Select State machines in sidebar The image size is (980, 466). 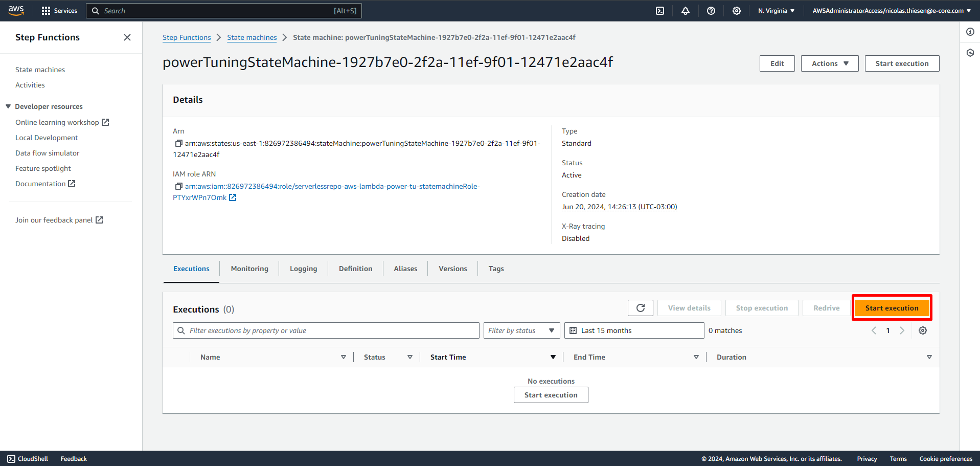tap(40, 70)
